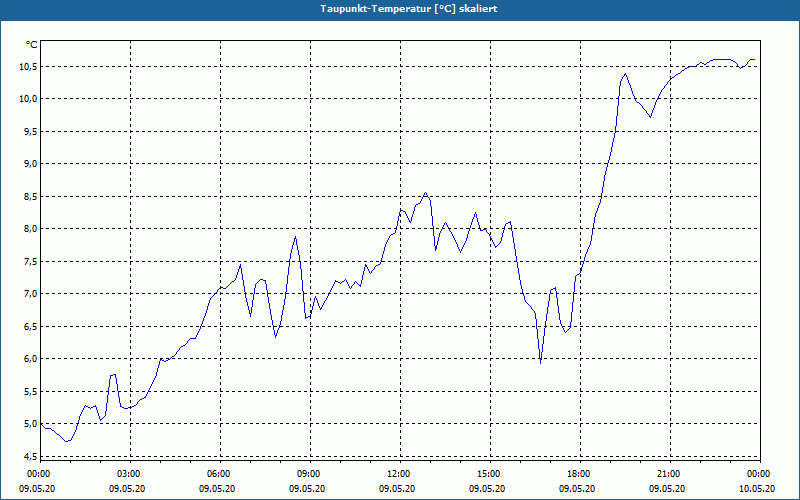
Task: Click the chart title 'Taupunkt-Temperatur [°C] skaliert'
Action: 409,9
